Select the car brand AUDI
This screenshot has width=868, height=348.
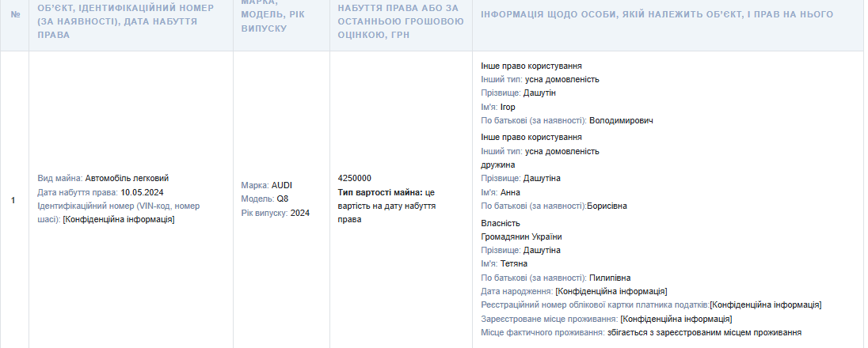click(282, 185)
